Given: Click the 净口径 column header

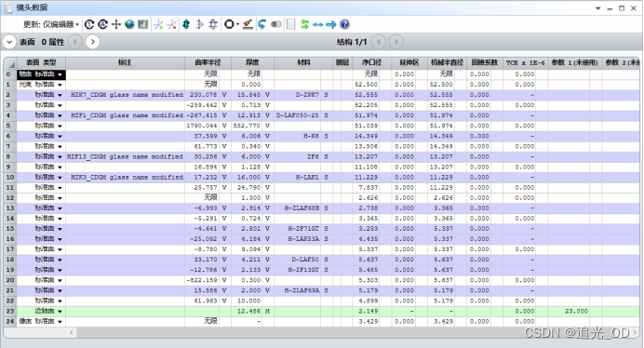Looking at the screenshot, I should click(371, 63).
